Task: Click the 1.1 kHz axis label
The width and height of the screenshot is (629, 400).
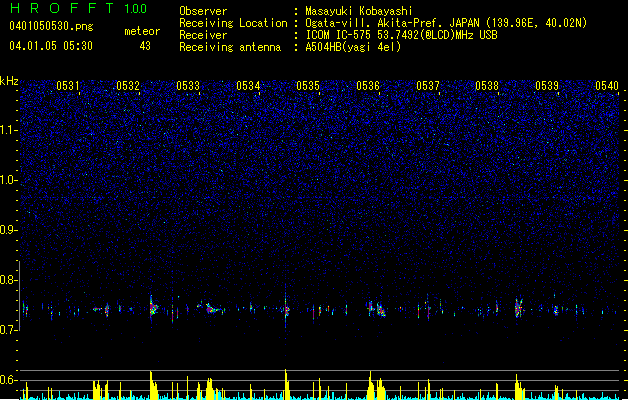Action: [9, 130]
